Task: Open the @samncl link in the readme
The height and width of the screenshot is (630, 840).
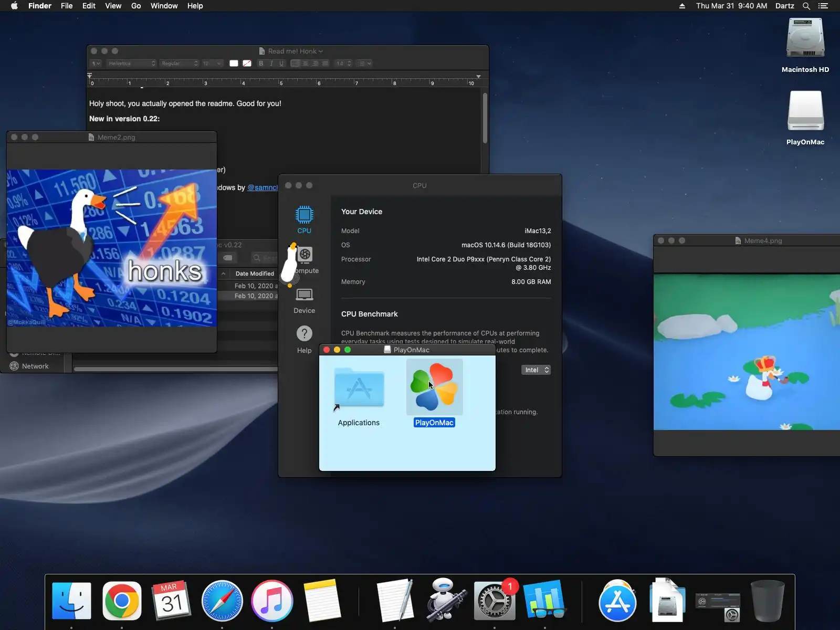Action: [262, 187]
